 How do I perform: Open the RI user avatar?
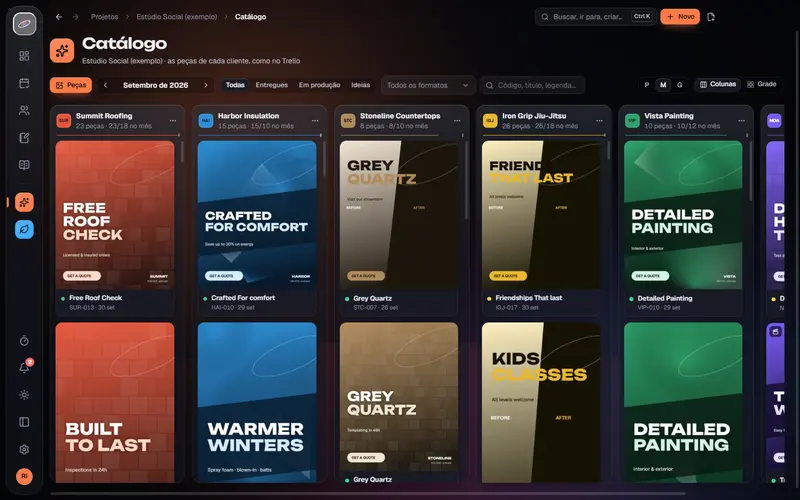point(24,476)
